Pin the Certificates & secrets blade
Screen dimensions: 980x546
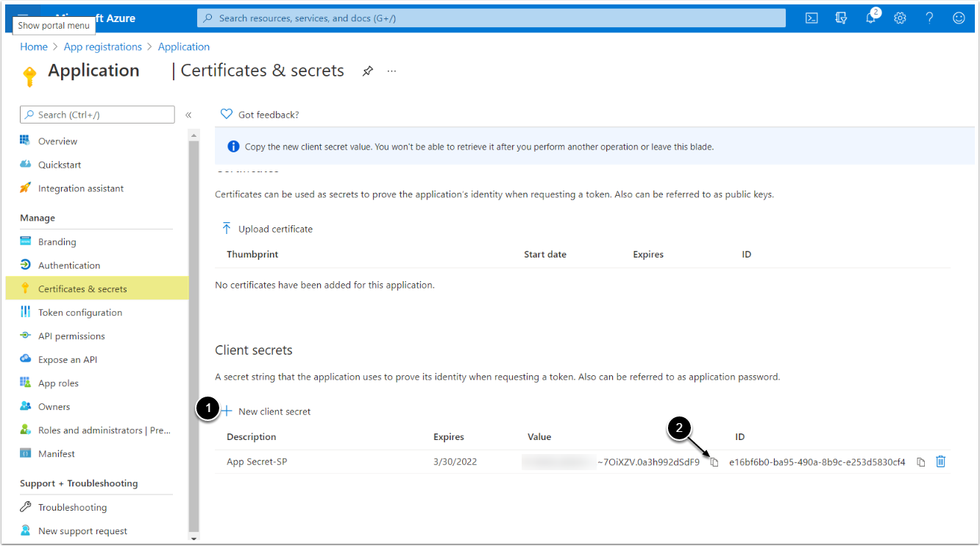coord(368,71)
